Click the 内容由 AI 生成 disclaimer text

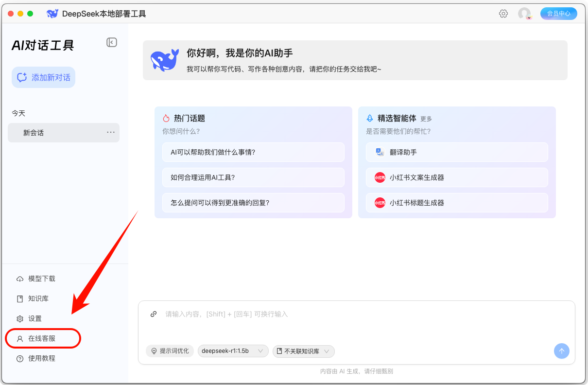pos(356,371)
